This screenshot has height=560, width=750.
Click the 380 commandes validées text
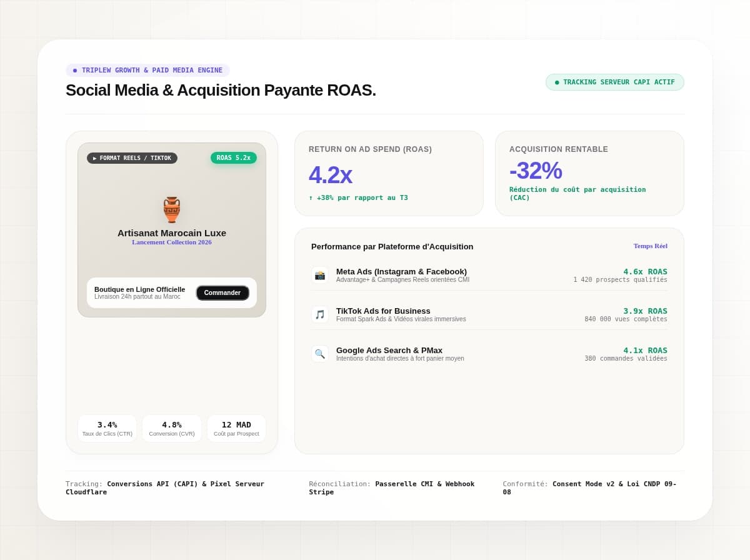pos(626,359)
